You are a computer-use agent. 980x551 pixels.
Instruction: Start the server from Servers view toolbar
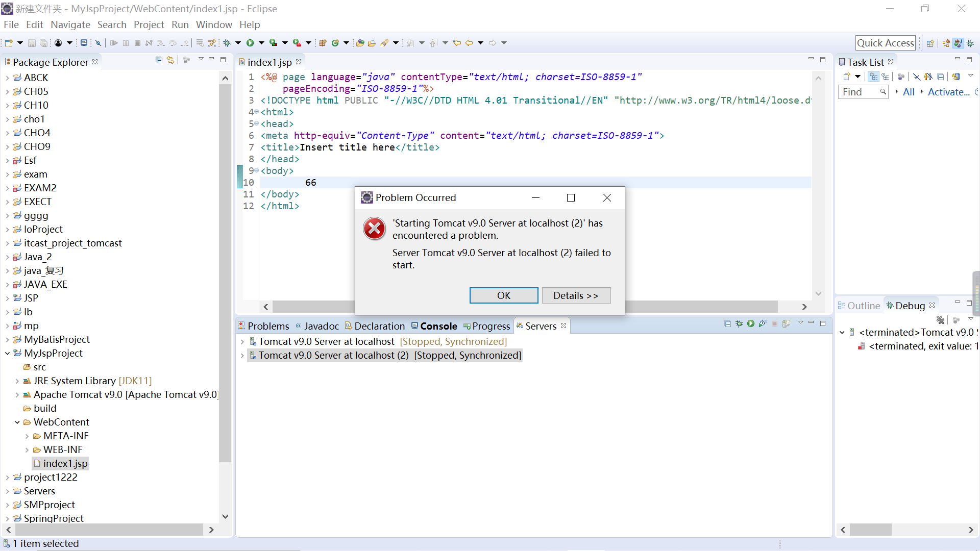click(751, 323)
